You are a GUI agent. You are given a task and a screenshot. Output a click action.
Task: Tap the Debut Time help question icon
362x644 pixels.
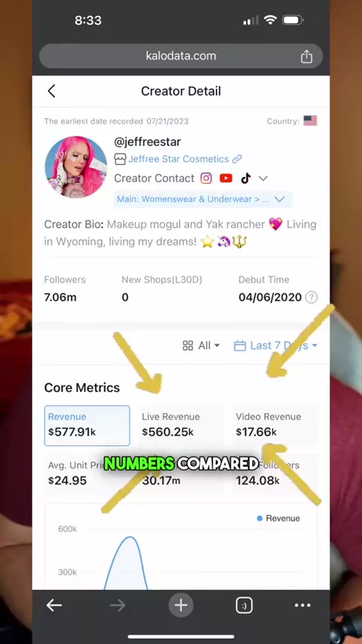tap(311, 297)
